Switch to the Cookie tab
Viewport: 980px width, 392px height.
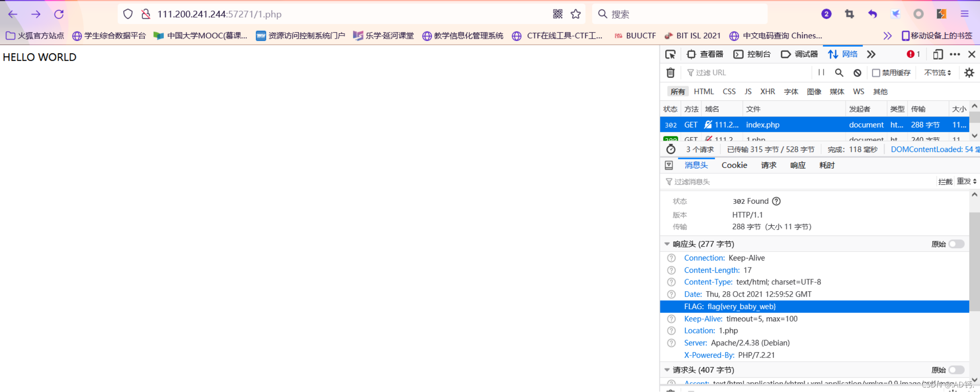pyautogui.click(x=734, y=165)
